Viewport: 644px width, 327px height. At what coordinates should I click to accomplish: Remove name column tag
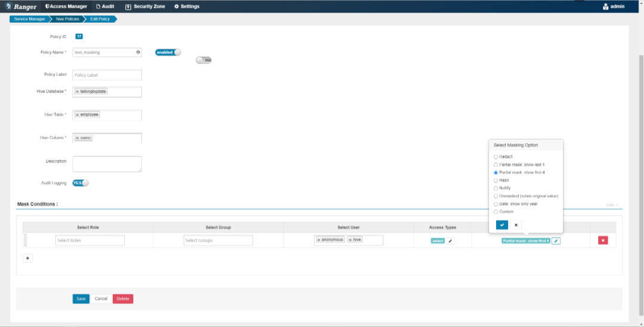pos(77,138)
